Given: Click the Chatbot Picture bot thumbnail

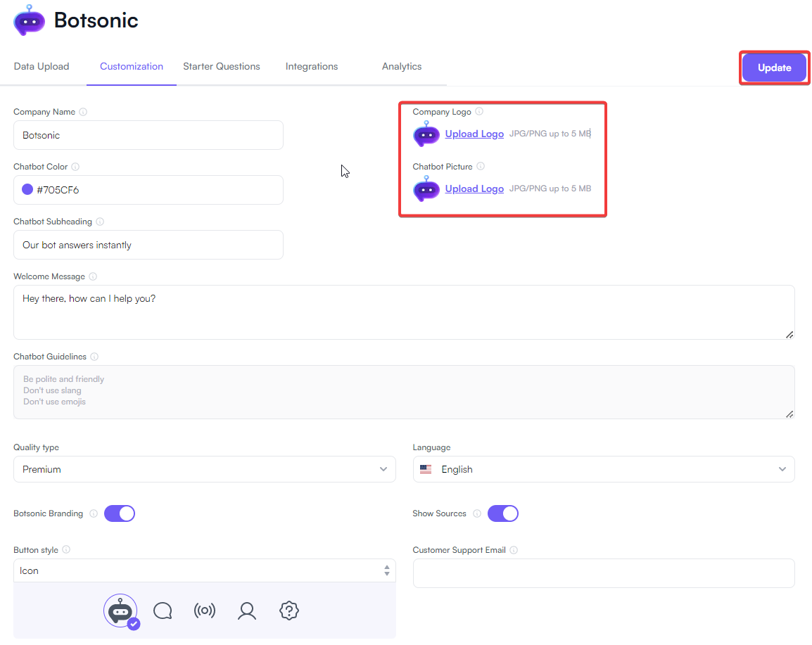Looking at the screenshot, I should pyautogui.click(x=426, y=189).
